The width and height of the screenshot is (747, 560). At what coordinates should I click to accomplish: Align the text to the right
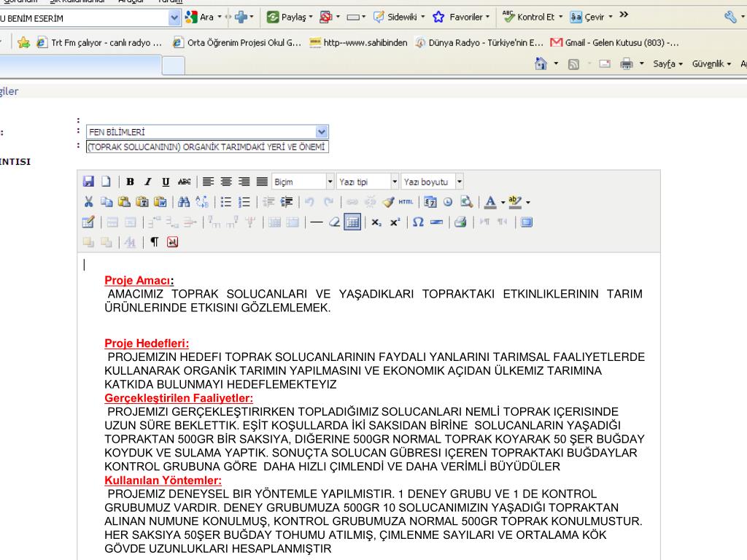pos(244,182)
